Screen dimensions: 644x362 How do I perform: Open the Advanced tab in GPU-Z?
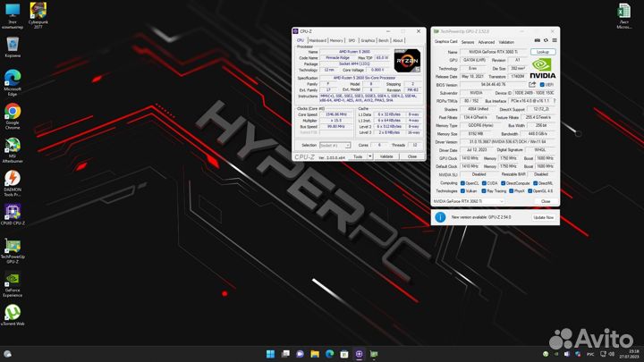click(487, 42)
